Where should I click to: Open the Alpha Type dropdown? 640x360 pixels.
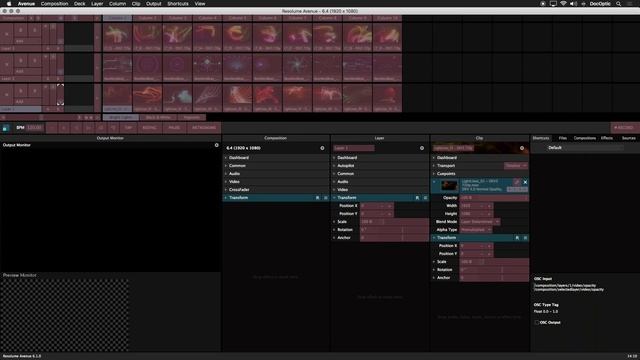coord(476,230)
